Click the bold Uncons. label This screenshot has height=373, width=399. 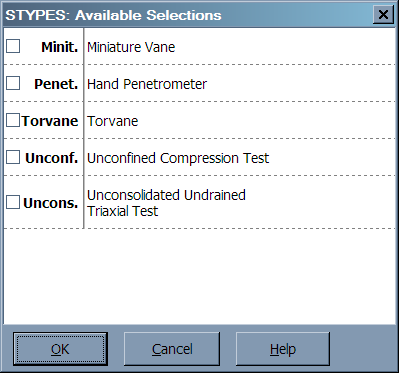pyautogui.click(x=51, y=203)
